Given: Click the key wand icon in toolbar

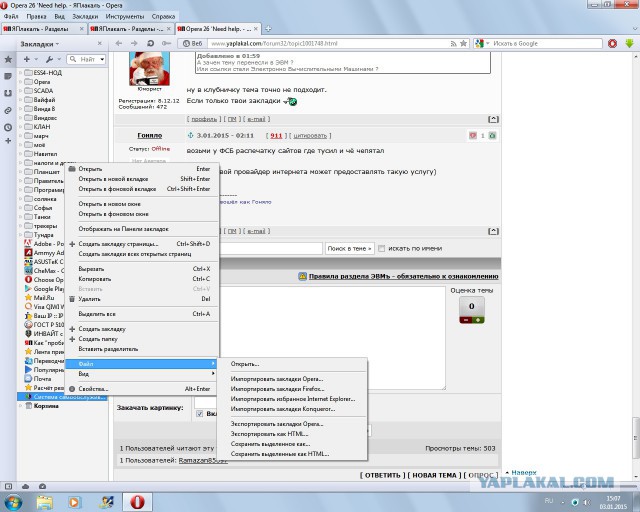Looking at the screenshot, I should click(166, 43).
